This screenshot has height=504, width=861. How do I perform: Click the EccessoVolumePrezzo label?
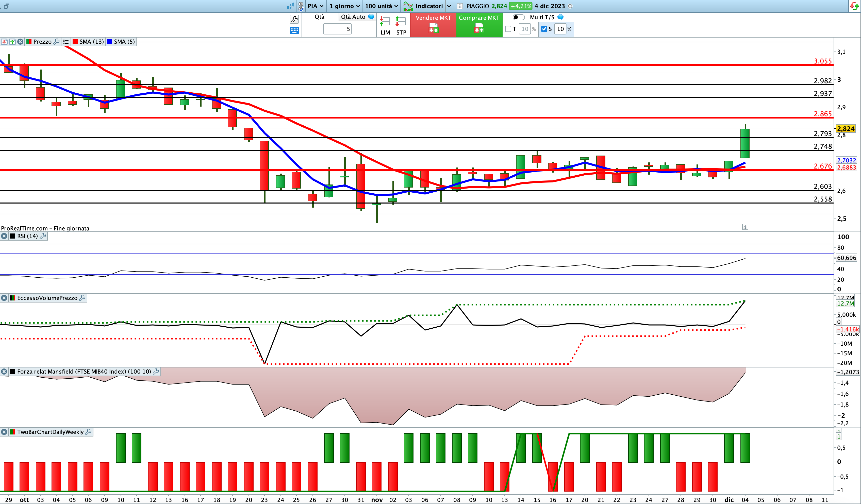[x=47, y=298]
